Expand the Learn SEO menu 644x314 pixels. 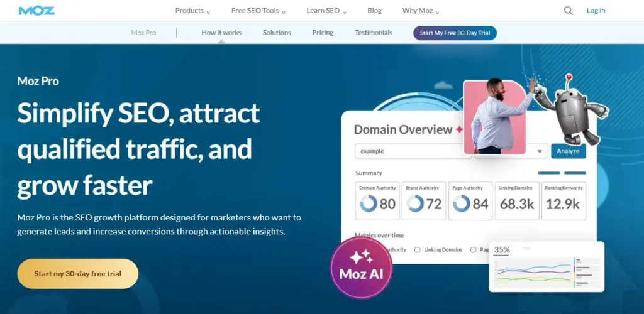click(x=326, y=11)
